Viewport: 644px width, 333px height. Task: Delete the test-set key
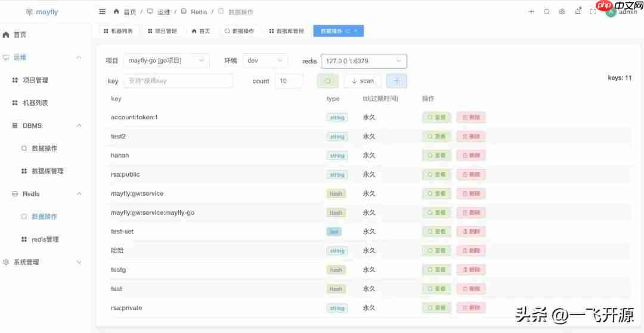point(471,232)
